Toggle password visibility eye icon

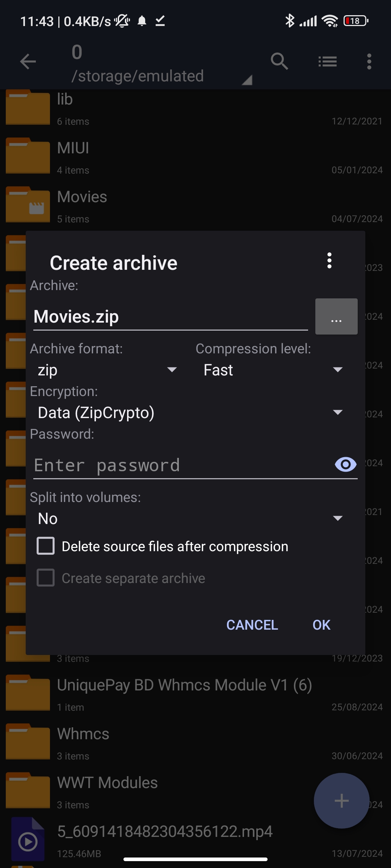[x=346, y=464]
